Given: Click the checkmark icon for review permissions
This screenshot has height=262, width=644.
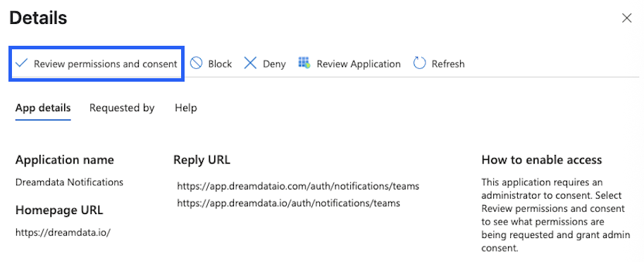Looking at the screenshot, I should click(21, 63).
